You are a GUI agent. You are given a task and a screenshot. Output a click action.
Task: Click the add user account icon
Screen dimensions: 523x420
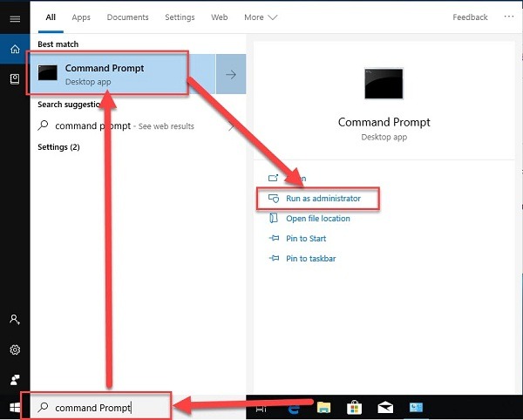click(15, 320)
